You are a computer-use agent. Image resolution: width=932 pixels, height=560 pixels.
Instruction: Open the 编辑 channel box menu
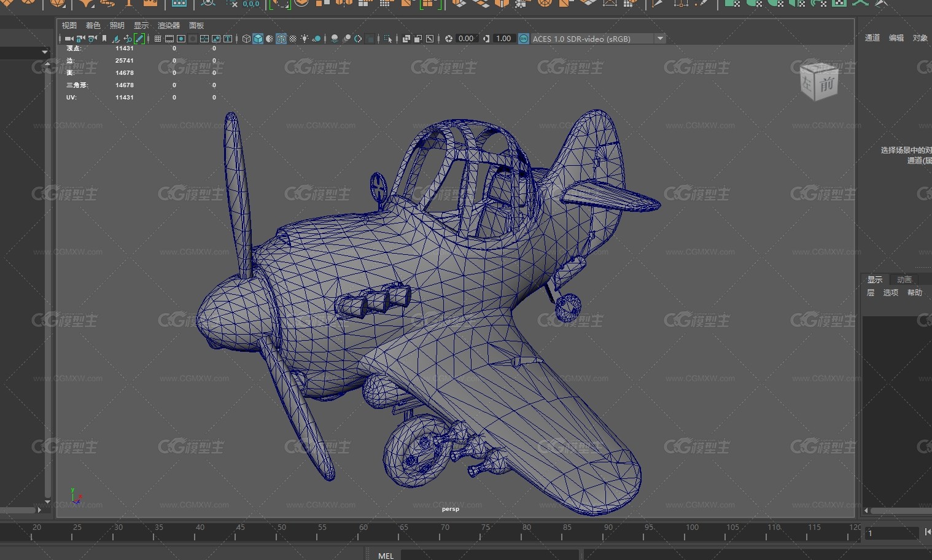[x=896, y=38]
